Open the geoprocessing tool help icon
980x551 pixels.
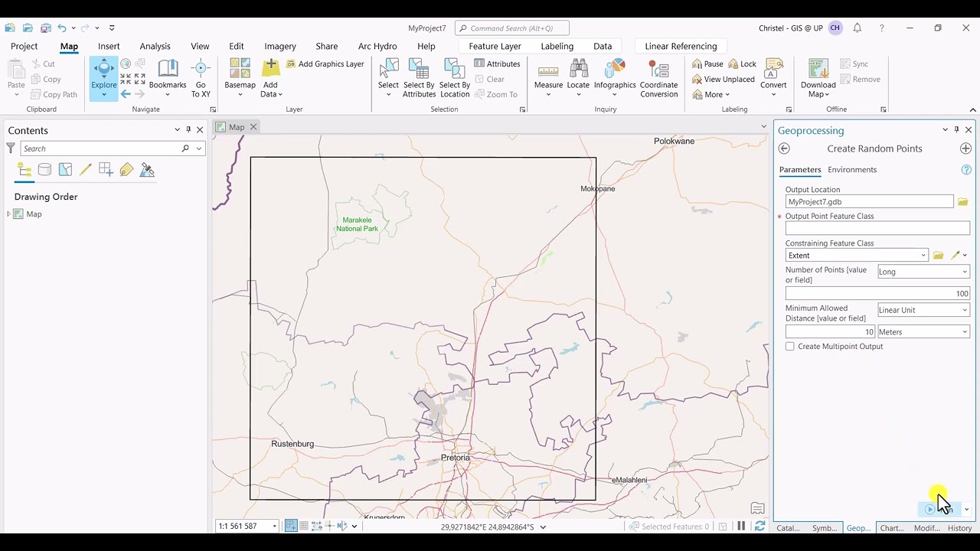click(x=966, y=170)
